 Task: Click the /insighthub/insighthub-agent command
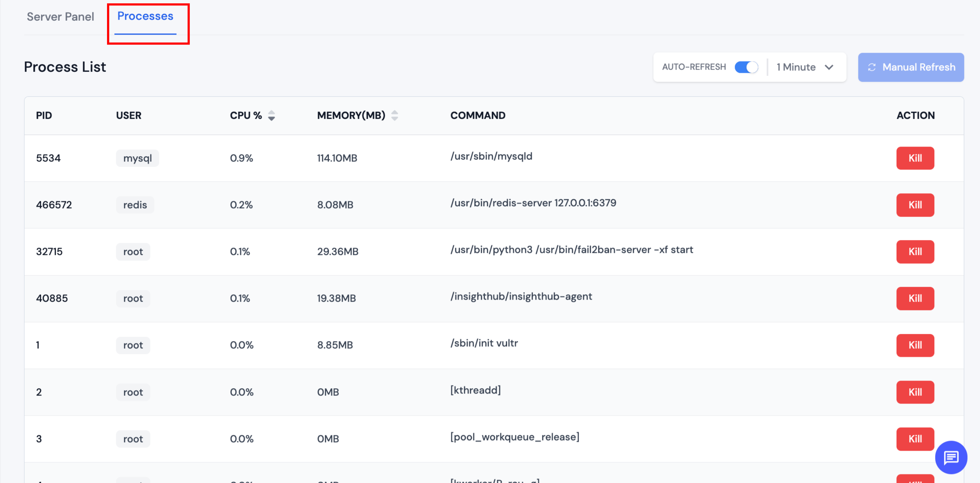click(x=521, y=296)
